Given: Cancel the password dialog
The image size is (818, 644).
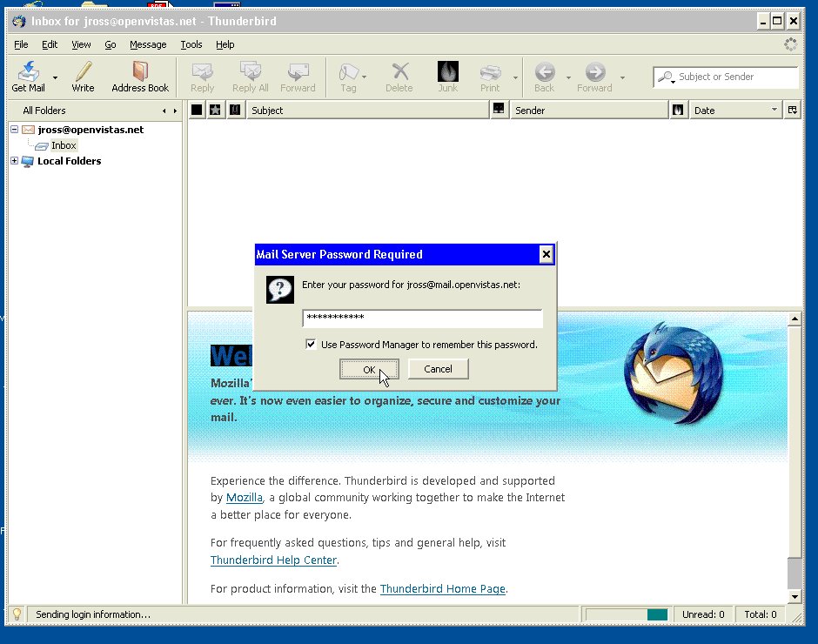Looking at the screenshot, I should 439,369.
